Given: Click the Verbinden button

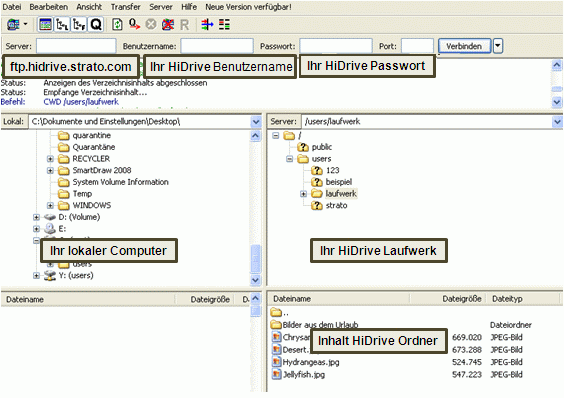Looking at the screenshot, I should click(464, 46).
